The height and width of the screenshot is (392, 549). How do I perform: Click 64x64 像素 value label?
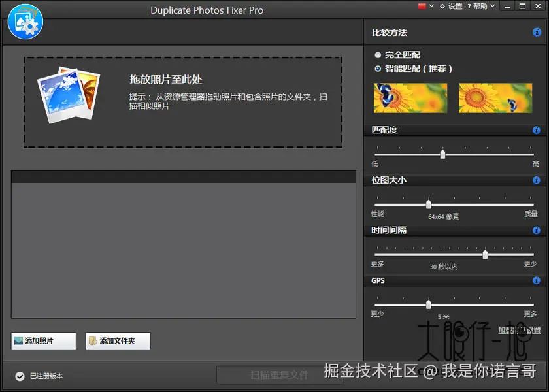[443, 217]
